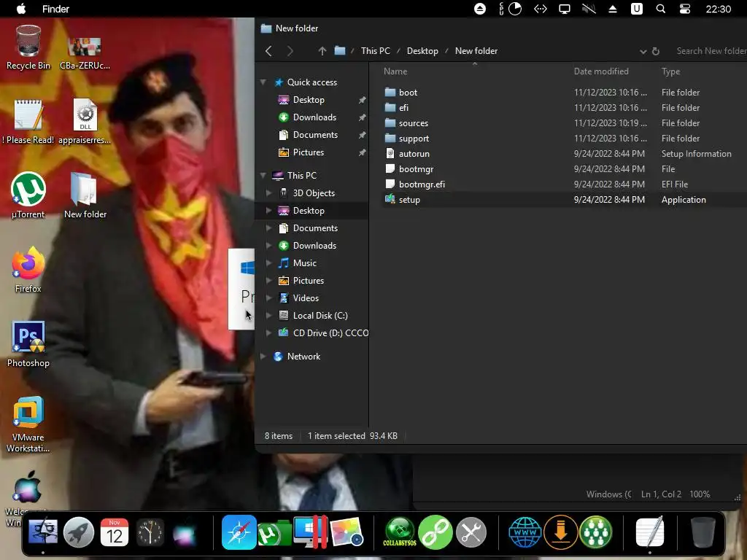
Task: Click the muted volume icon in menu bar
Action: [589, 9]
